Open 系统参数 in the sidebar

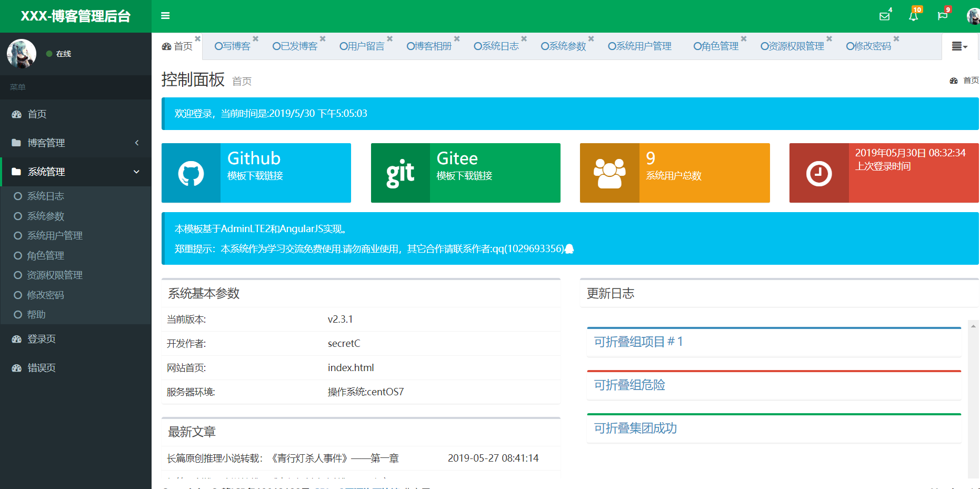tap(76, 216)
